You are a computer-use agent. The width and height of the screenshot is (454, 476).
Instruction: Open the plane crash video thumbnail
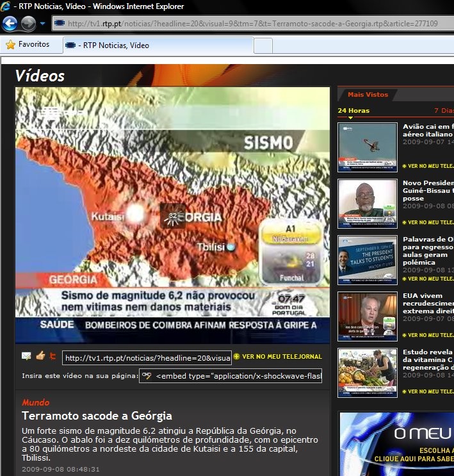click(368, 147)
